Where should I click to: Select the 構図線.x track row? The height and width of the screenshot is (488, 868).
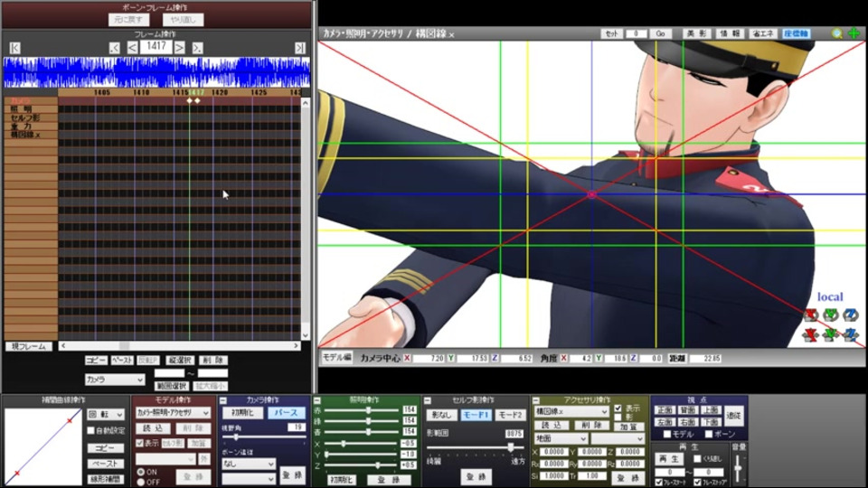pyautogui.click(x=31, y=135)
